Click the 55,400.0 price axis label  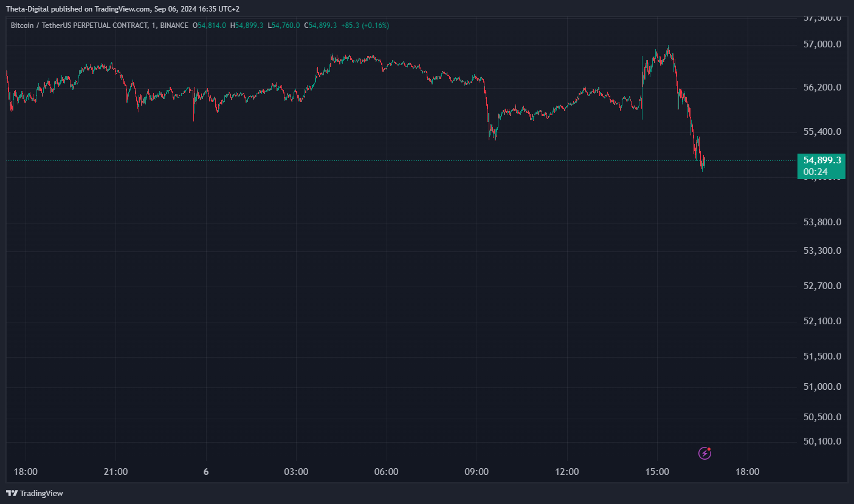[x=822, y=132]
